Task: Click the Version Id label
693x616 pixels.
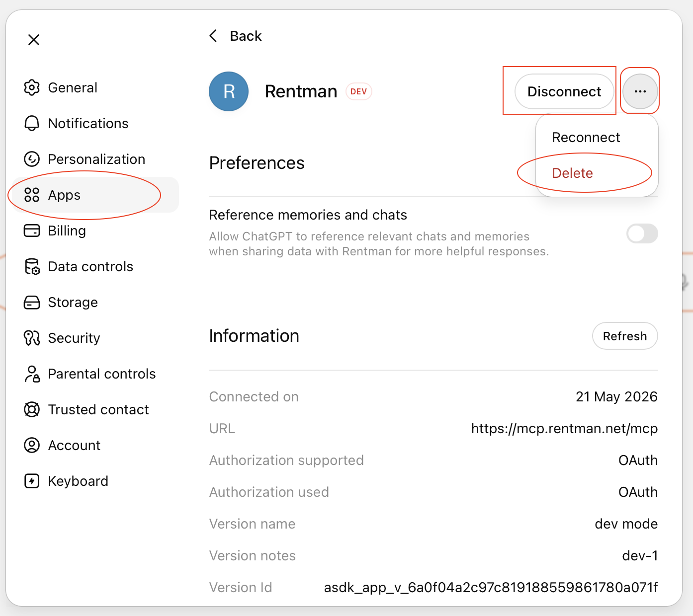Action: 241,587
